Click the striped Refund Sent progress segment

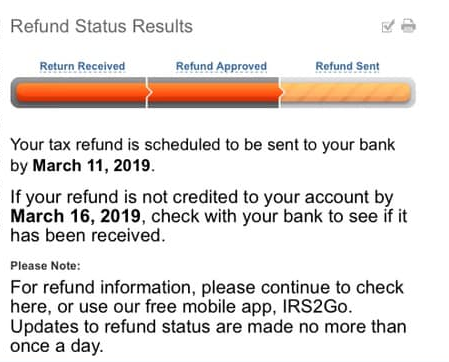(x=347, y=93)
